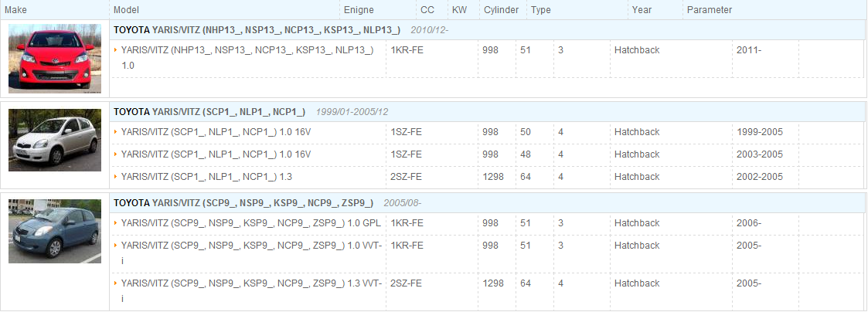The height and width of the screenshot is (312, 868).
Task: Select 2SZ-FE engine in the 2002-2005 row
Action: tap(407, 177)
